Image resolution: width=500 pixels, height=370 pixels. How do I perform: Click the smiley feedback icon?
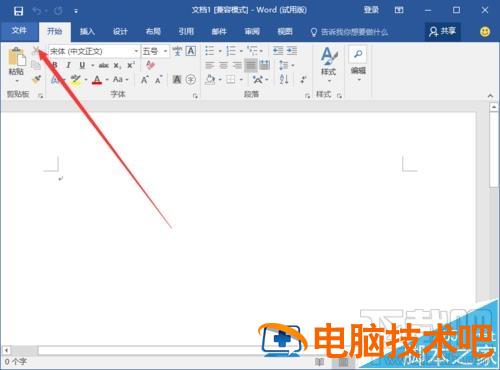coord(485,32)
